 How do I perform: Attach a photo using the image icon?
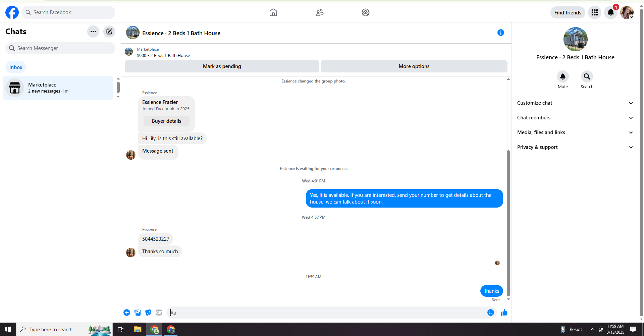tap(138, 313)
